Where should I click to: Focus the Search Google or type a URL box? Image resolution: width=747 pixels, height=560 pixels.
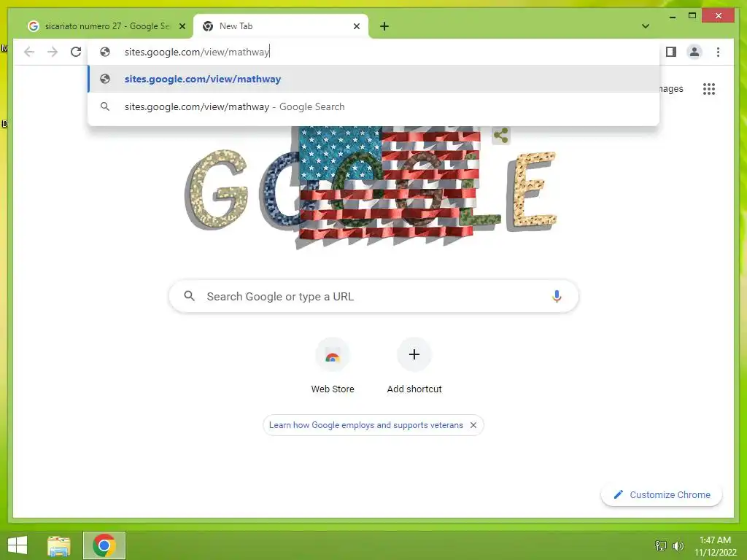coord(373,296)
